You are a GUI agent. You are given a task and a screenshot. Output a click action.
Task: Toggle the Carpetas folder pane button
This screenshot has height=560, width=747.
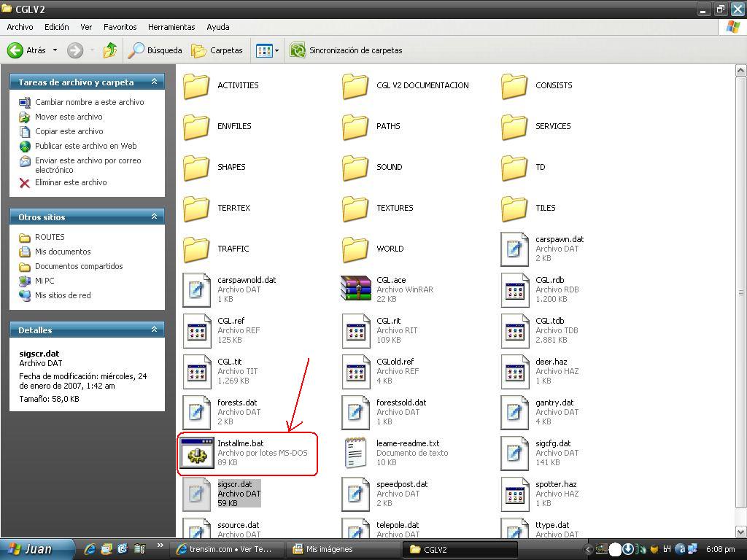click(217, 50)
